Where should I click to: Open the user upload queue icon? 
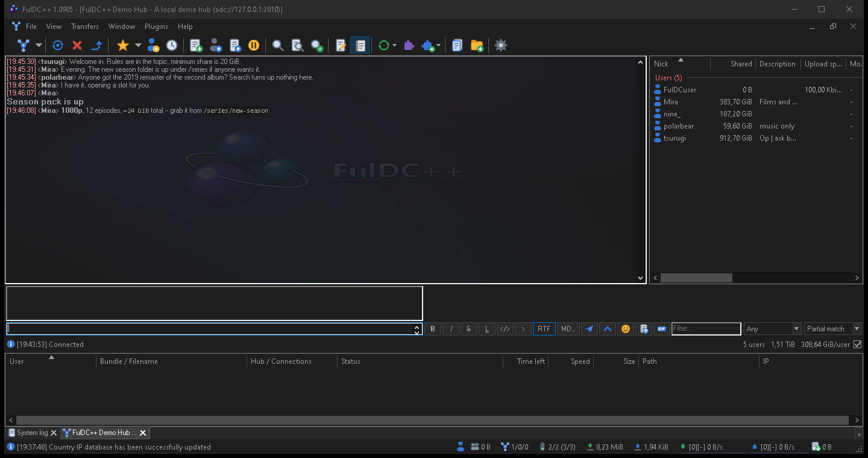click(216, 45)
